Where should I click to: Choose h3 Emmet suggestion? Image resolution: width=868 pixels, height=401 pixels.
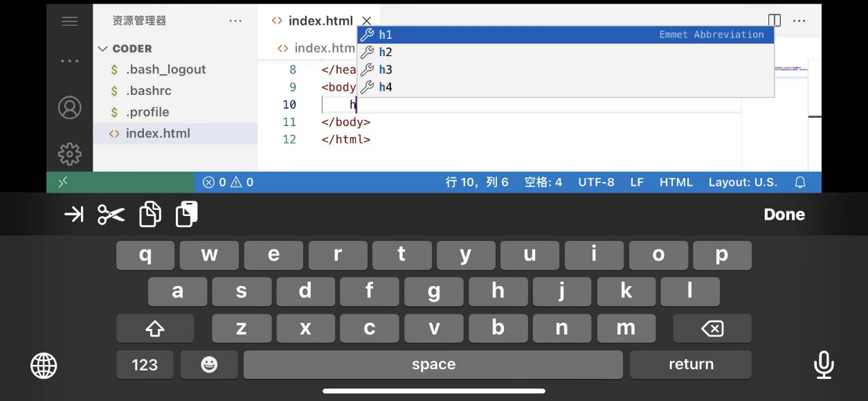pos(566,69)
